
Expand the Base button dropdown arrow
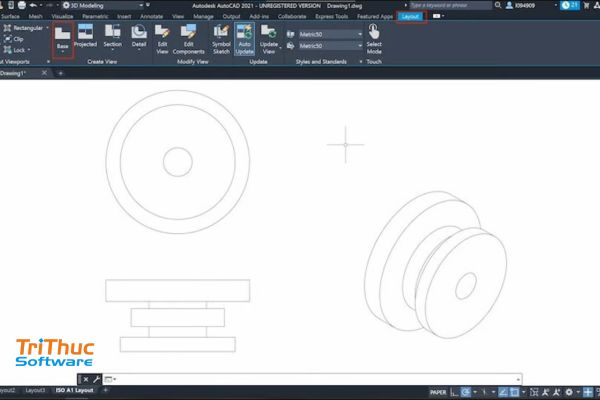pos(62,52)
